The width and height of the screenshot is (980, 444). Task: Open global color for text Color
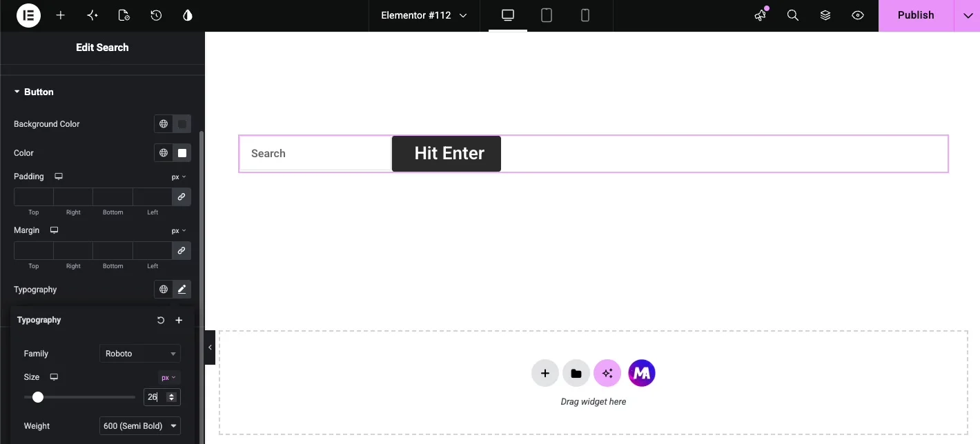pos(164,153)
